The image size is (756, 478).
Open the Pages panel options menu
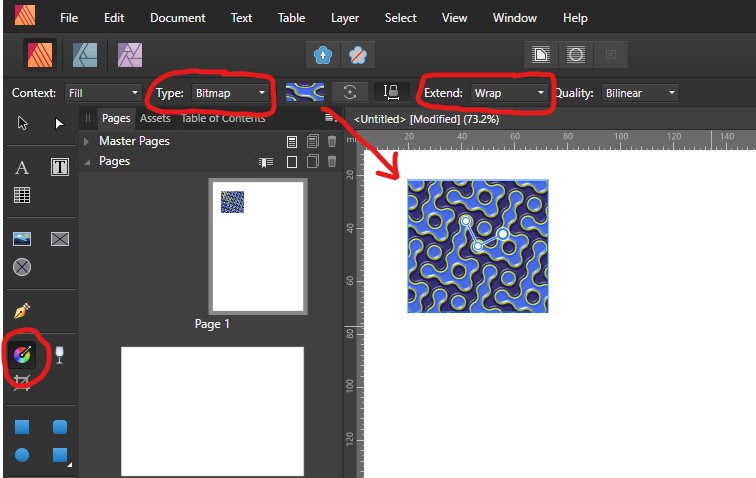(329, 117)
